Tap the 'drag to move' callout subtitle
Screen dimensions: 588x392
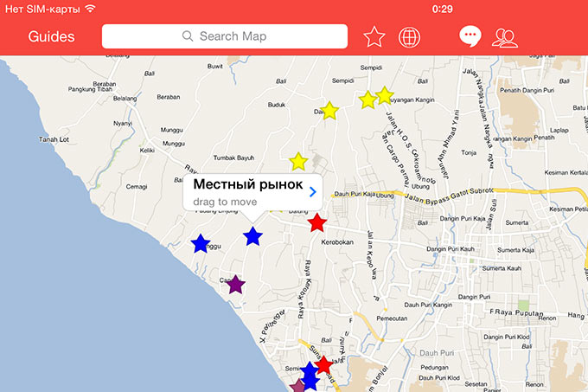pos(225,202)
